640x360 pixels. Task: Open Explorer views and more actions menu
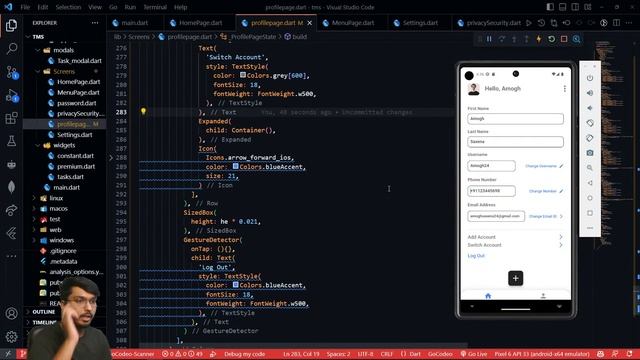point(95,23)
